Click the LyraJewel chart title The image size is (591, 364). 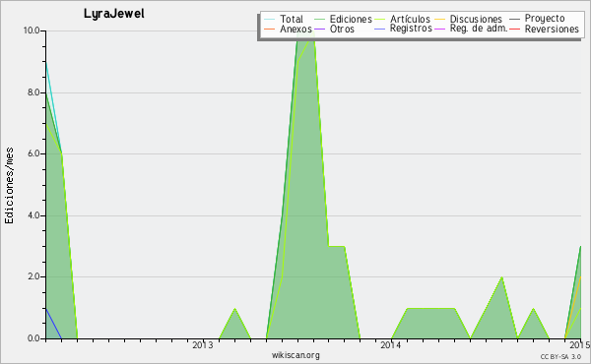click(114, 14)
